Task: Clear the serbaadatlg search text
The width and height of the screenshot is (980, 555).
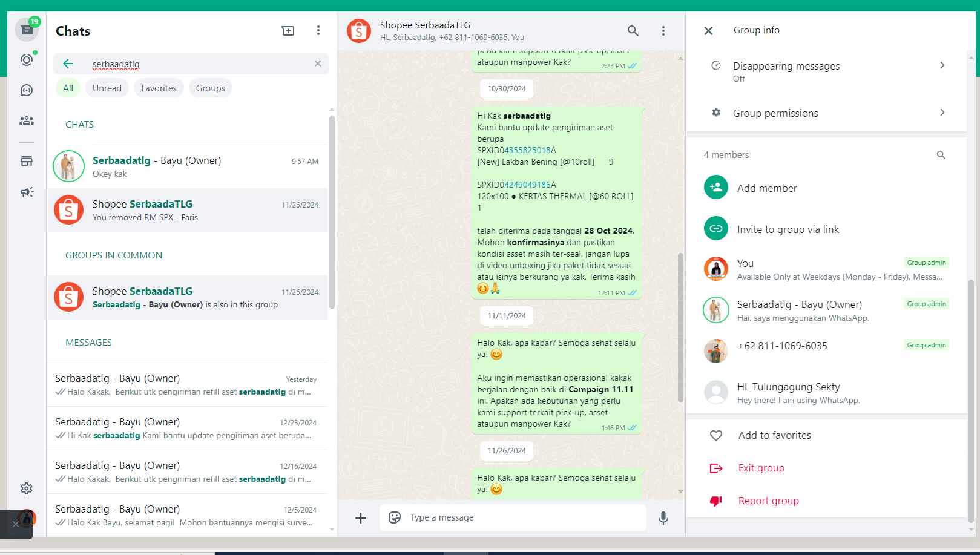Action: [x=318, y=64]
